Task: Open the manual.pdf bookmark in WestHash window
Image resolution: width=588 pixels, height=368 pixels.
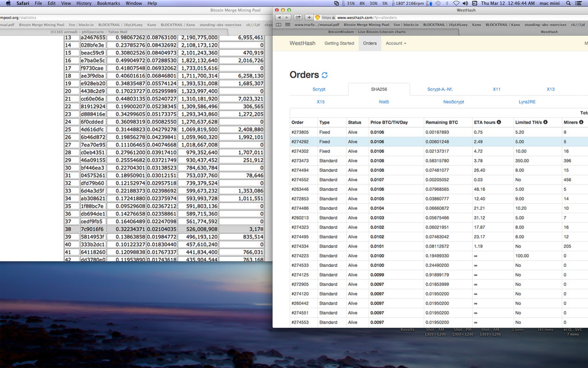Action: (x=316, y=25)
